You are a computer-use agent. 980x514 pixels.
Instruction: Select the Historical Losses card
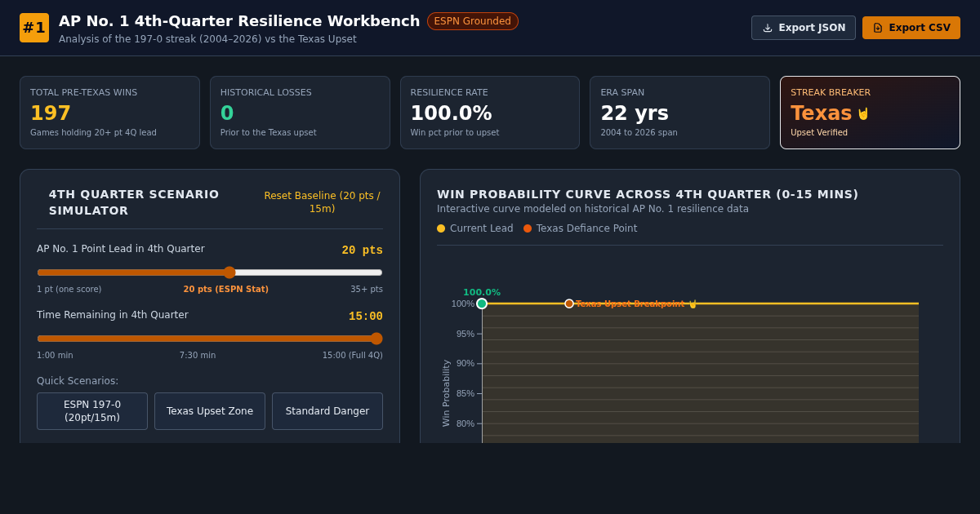tap(300, 113)
